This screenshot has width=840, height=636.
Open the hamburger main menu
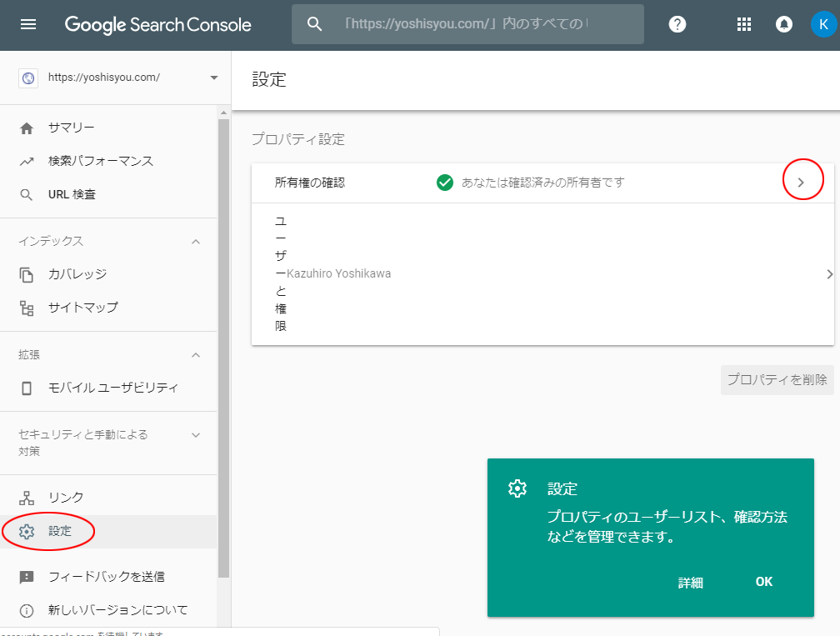(x=28, y=24)
